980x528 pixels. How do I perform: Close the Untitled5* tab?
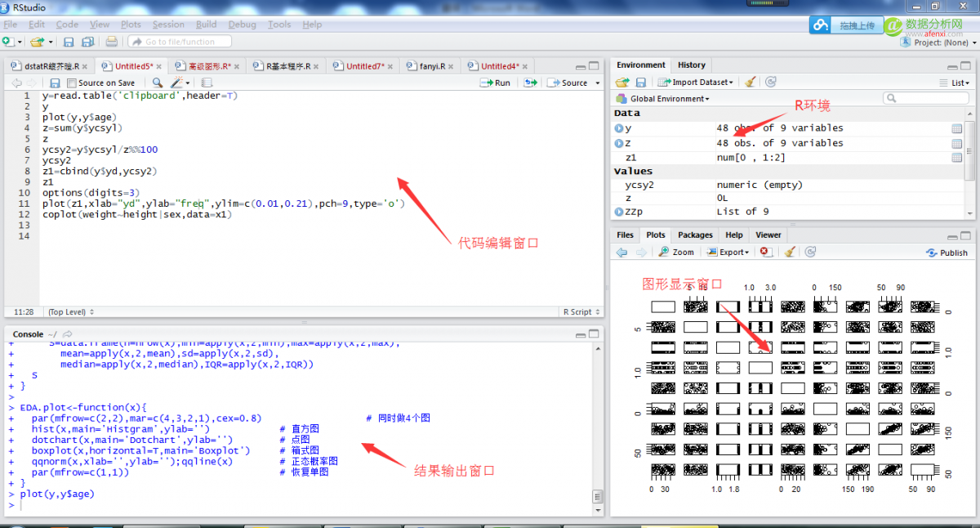tap(159, 66)
